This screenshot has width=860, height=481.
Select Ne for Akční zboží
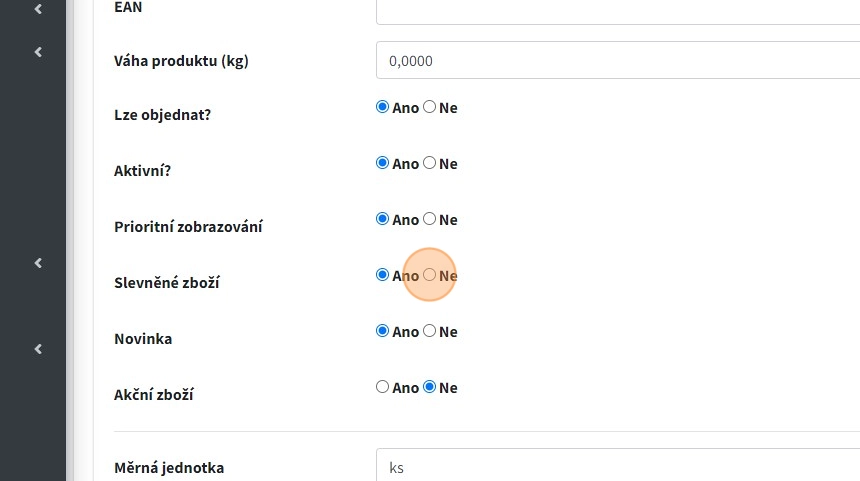pos(430,387)
